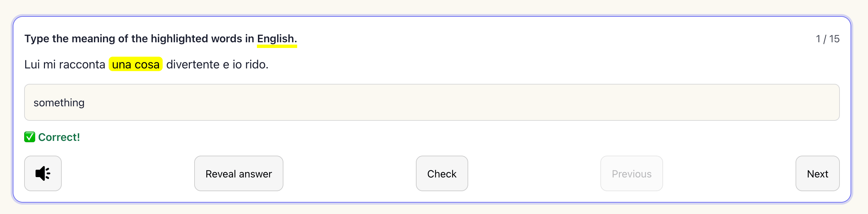Screen dimensions: 868x214
Task: Play the sentence audio with speaker icon
Action: pyautogui.click(x=43, y=173)
